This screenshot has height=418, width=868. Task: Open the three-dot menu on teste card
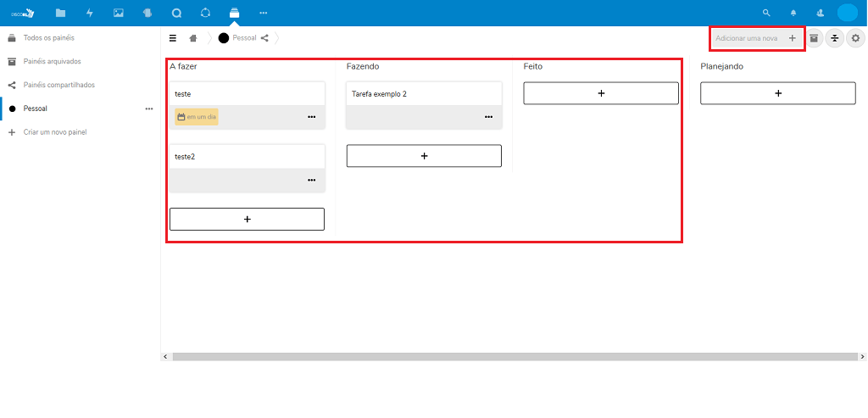pos(312,117)
